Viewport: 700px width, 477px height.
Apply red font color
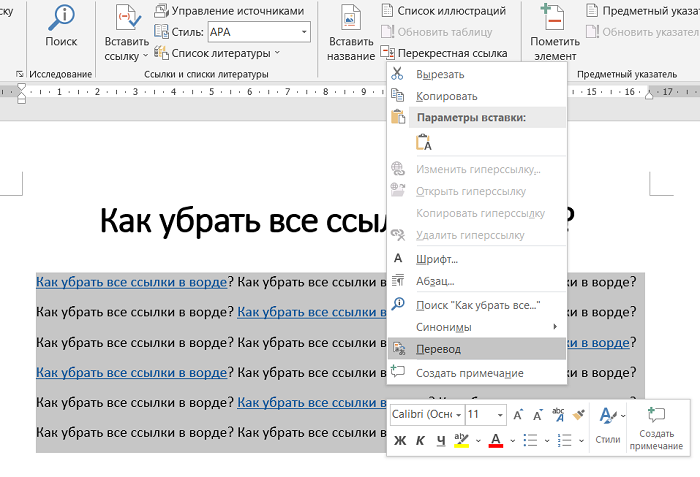coord(496,440)
